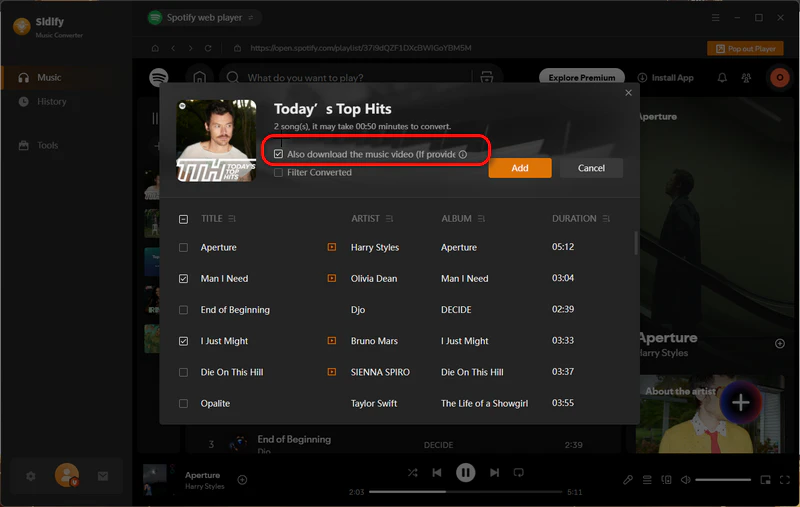Enter full screen player
This screenshot has width=800, height=507.
(785, 479)
